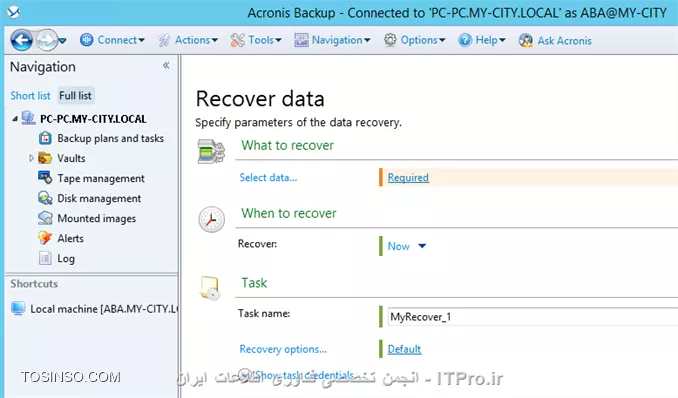Click the Tape management icon
Viewport: 678px width, 398px height.
pos(45,178)
